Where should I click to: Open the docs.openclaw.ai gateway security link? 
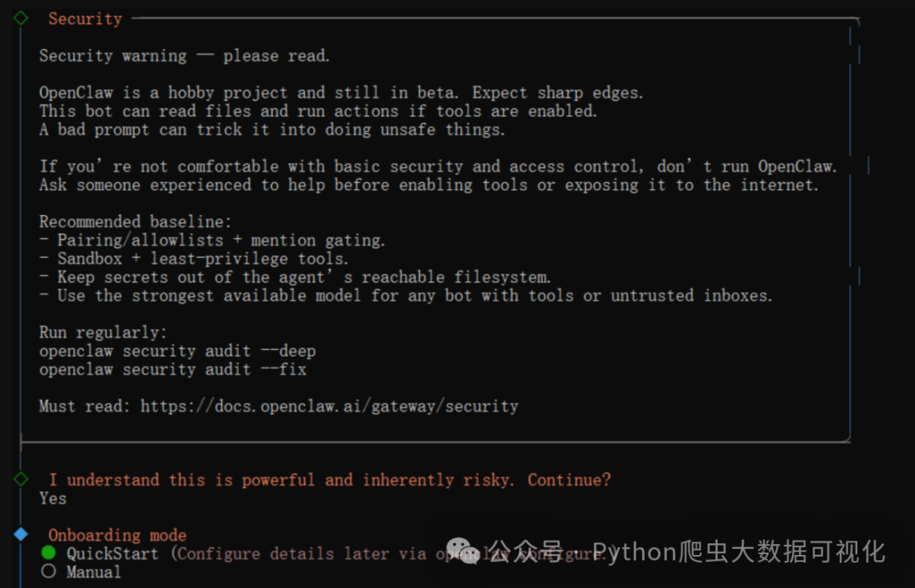point(330,406)
